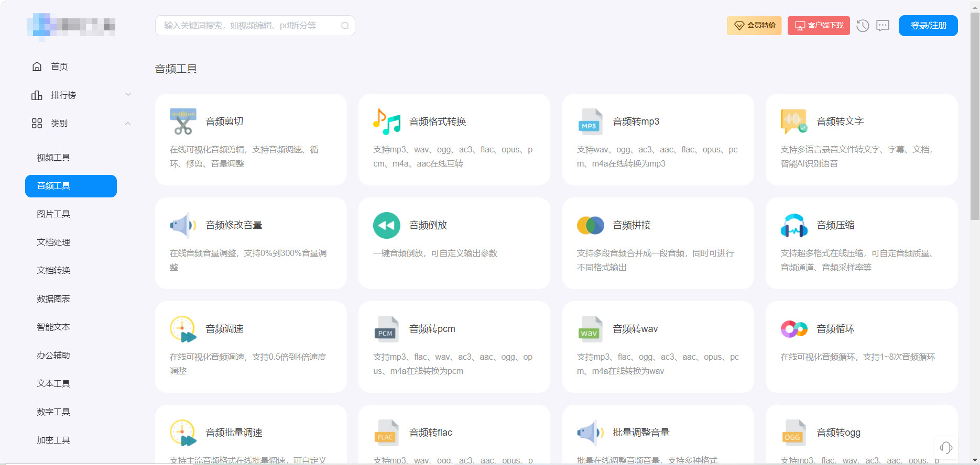Open the 音频剪切 scissors icon
The height and width of the screenshot is (465, 980).
point(183,121)
